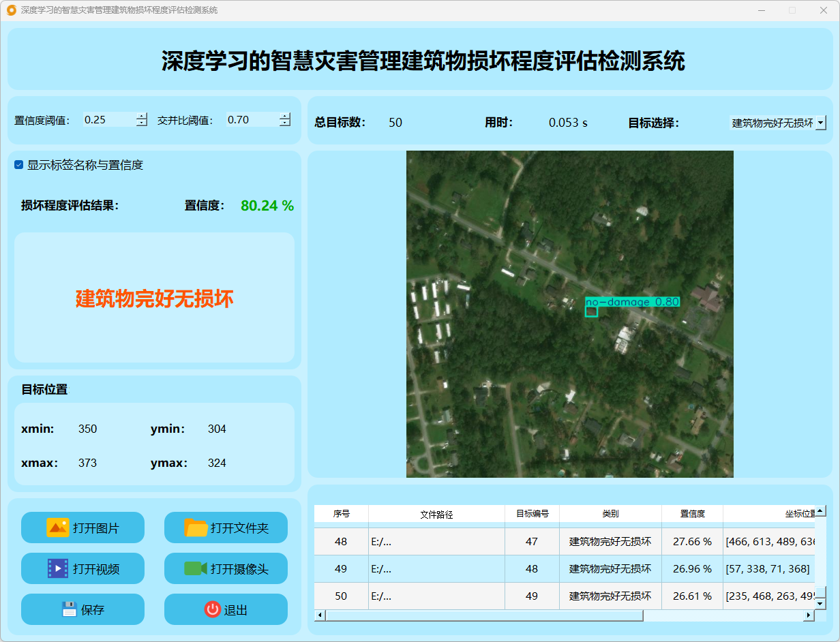Image resolution: width=840 pixels, height=642 pixels.
Task: Click the folder icon on 打开文件夹
Action: 196,528
